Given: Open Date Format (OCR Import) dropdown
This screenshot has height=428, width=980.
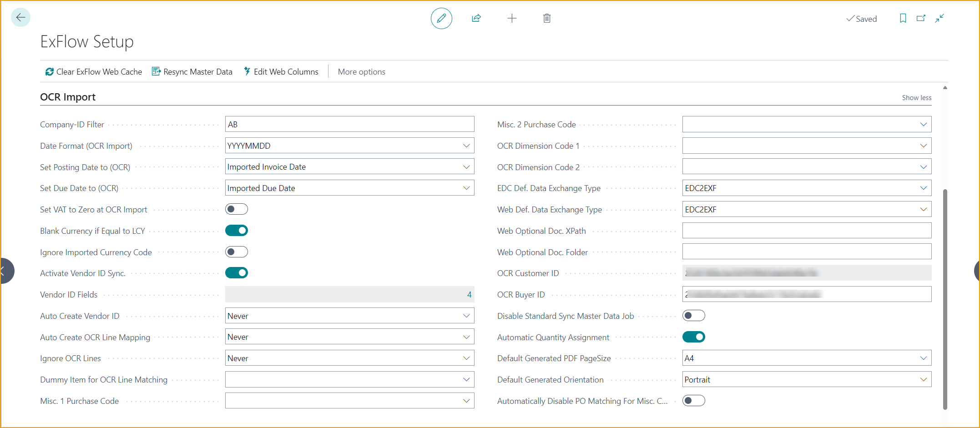Looking at the screenshot, I should 466,146.
